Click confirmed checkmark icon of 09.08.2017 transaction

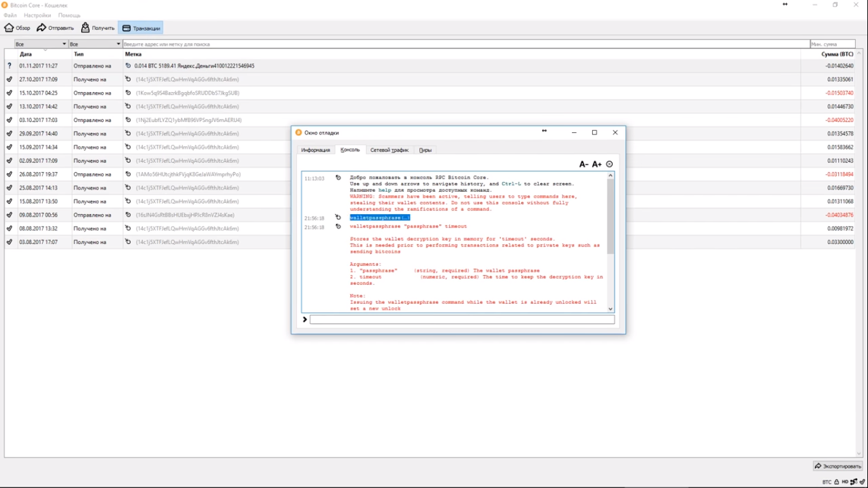pyautogui.click(x=10, y=215)
